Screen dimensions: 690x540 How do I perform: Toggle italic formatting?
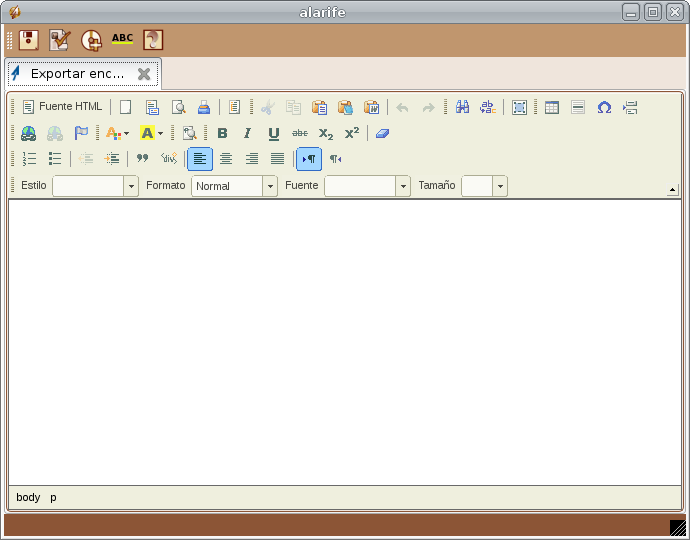248,133
